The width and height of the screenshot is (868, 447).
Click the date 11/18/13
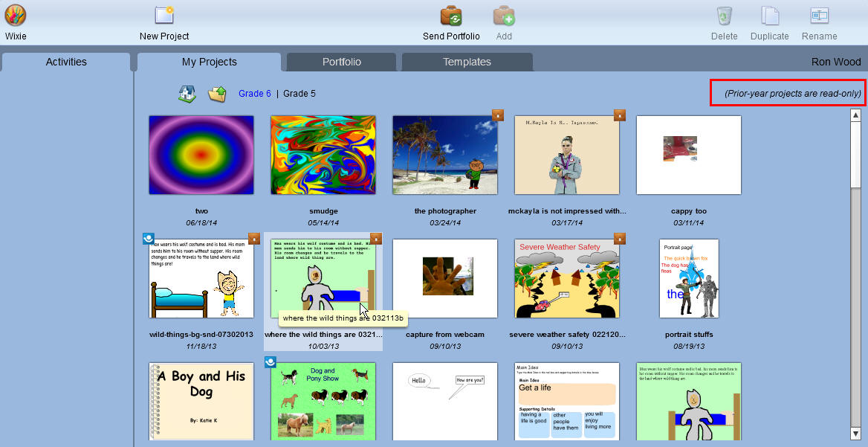pyautogui.click(x=201, y=346)
